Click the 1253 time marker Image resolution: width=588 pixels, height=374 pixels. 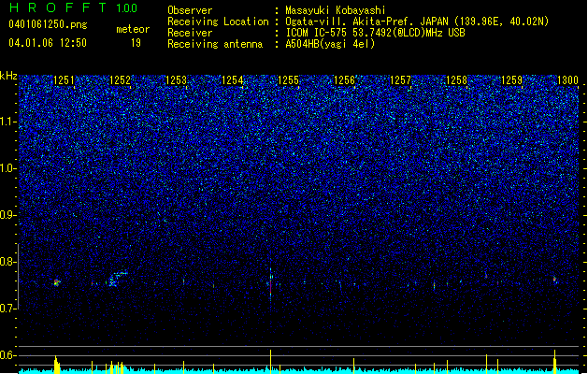tap(176, 80)
